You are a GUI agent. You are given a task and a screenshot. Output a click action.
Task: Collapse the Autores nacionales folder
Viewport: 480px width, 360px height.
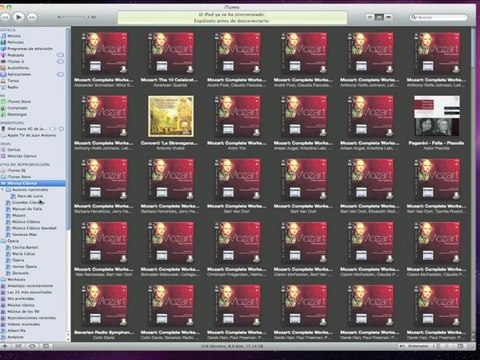pos(2,190)
